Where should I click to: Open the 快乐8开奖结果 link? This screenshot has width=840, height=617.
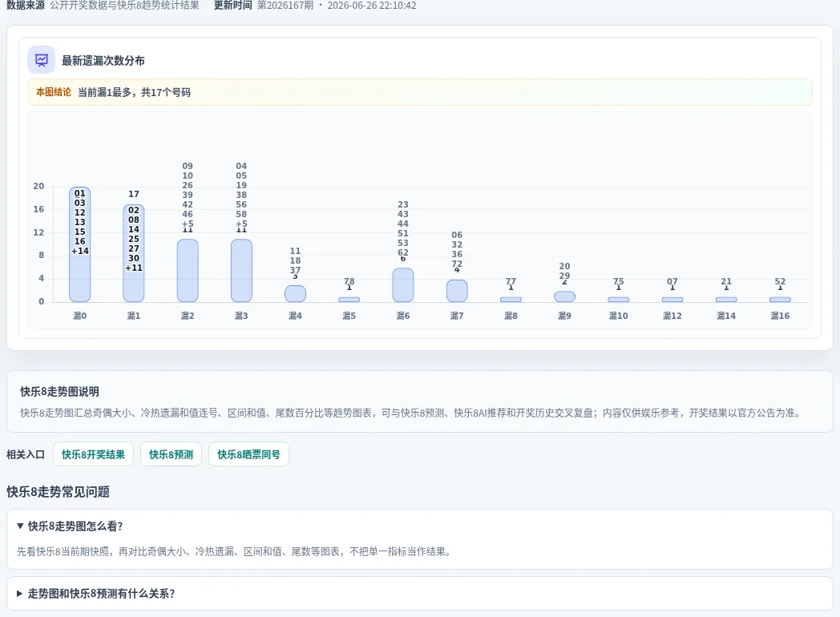[93, 454]
